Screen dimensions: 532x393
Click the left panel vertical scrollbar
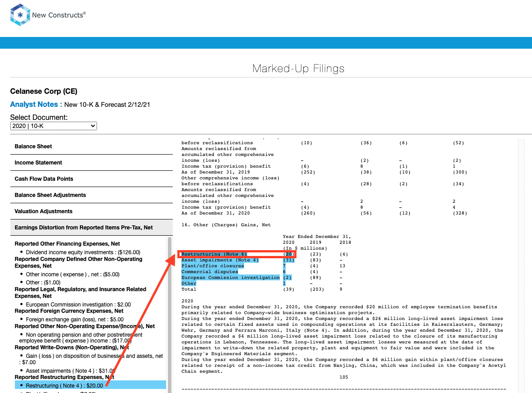click(x=170, y=315)
